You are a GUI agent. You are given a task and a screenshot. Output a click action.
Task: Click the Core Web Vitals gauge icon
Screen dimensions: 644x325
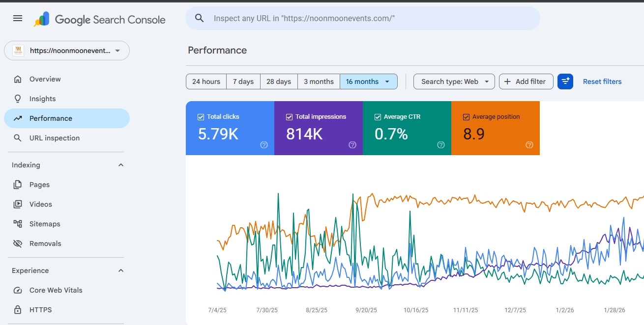(18, 290)
